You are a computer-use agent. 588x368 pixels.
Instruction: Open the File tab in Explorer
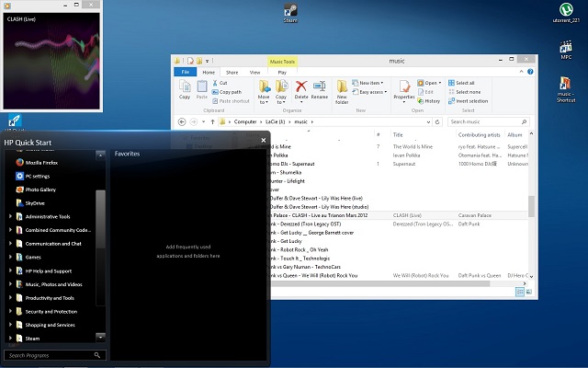(186, 72)
